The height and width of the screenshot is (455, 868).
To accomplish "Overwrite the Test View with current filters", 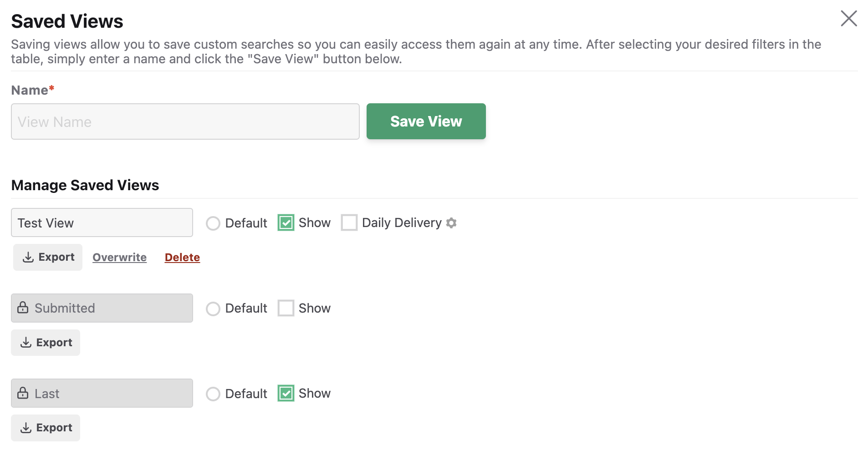I will [119, 257].
